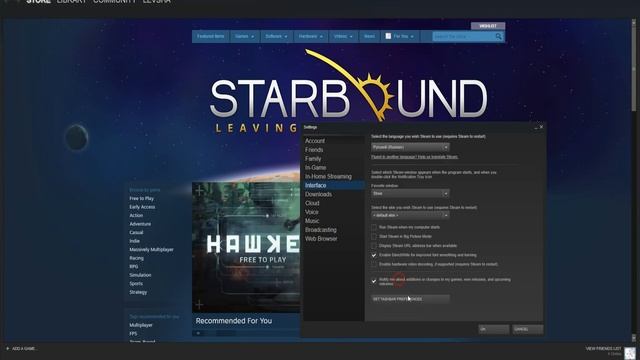This screenshot has height=360, width=640.
Task: Uncheck Enable DirectWrite font smoothing
Action: (x=374, y=255)
